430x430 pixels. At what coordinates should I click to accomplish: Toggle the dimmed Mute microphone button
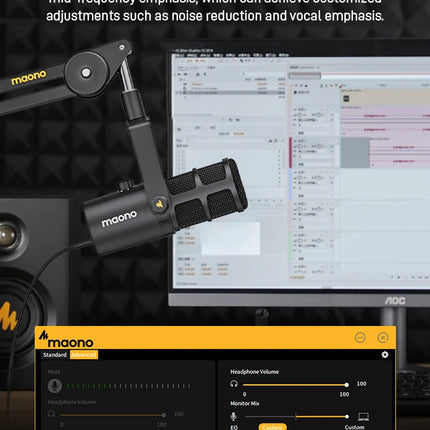[x=55, y=386]
